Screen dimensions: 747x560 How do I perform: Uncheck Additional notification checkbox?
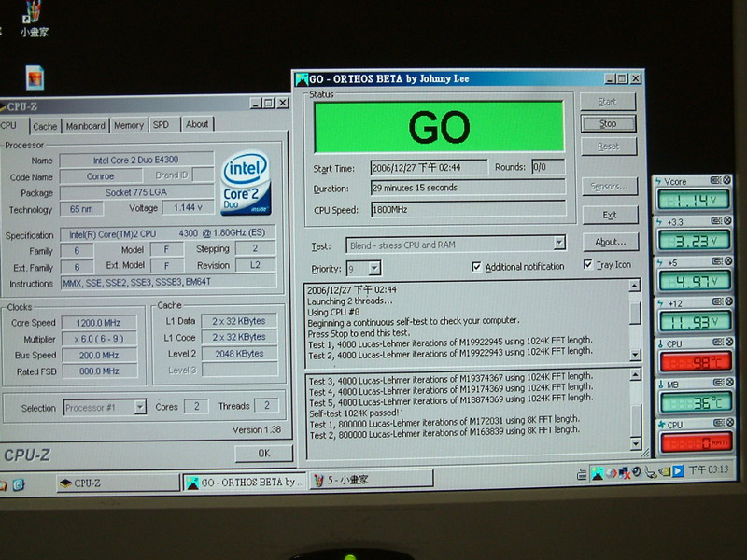(476, 267)
